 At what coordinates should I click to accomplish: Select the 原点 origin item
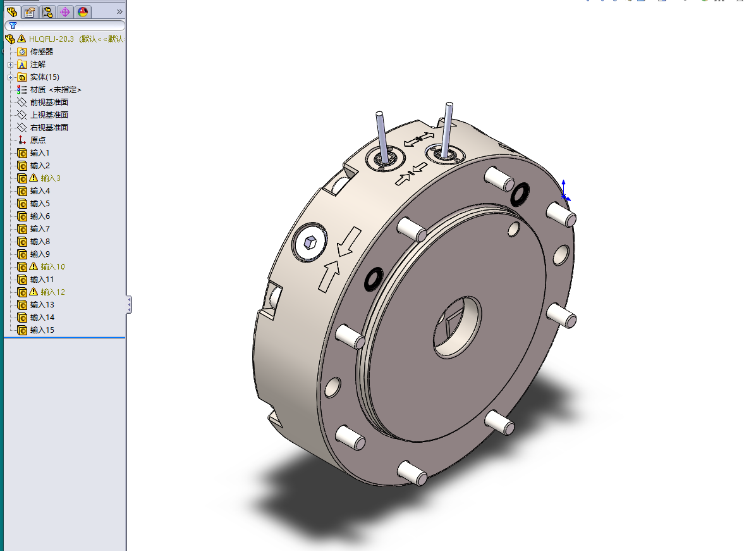pos(37,140)
